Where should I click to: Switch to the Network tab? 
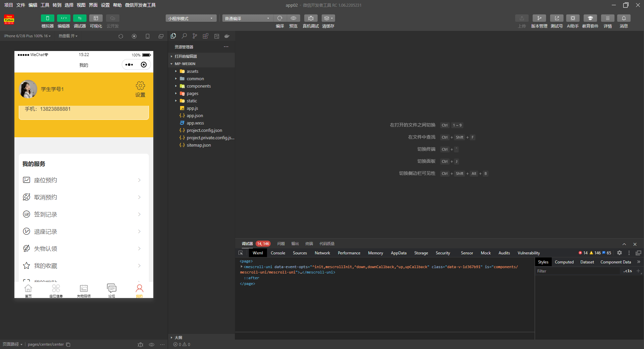pos(322,253)
